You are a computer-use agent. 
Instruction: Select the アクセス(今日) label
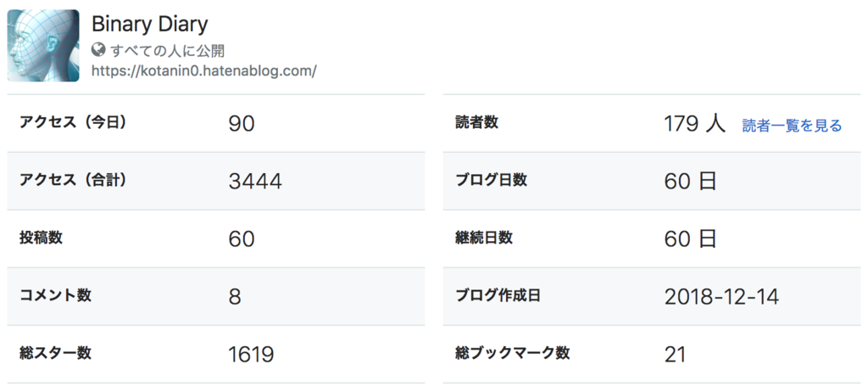click(73, 122)
